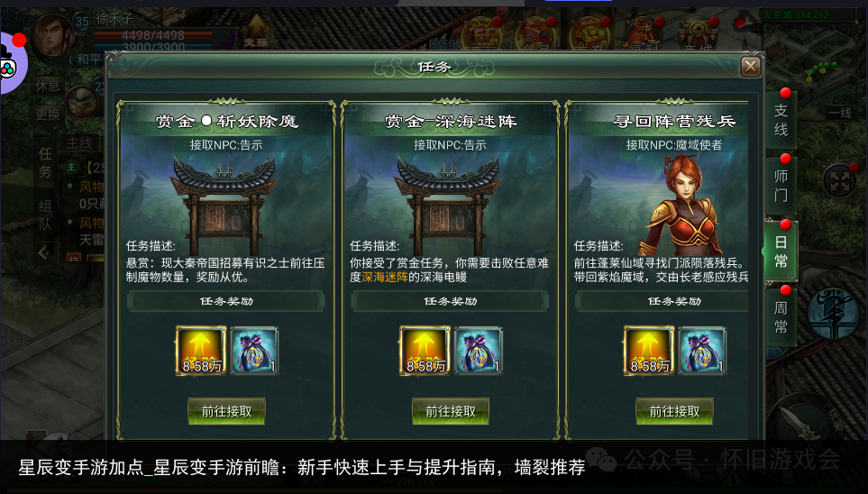
Task: Click the experience reward in 寻回阵营残兵 card
Action: coord(649,351)
